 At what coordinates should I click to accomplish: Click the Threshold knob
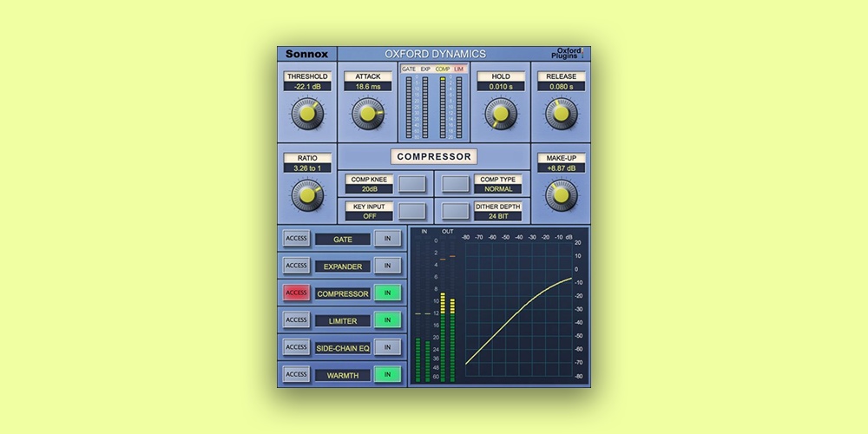(306, 113)
